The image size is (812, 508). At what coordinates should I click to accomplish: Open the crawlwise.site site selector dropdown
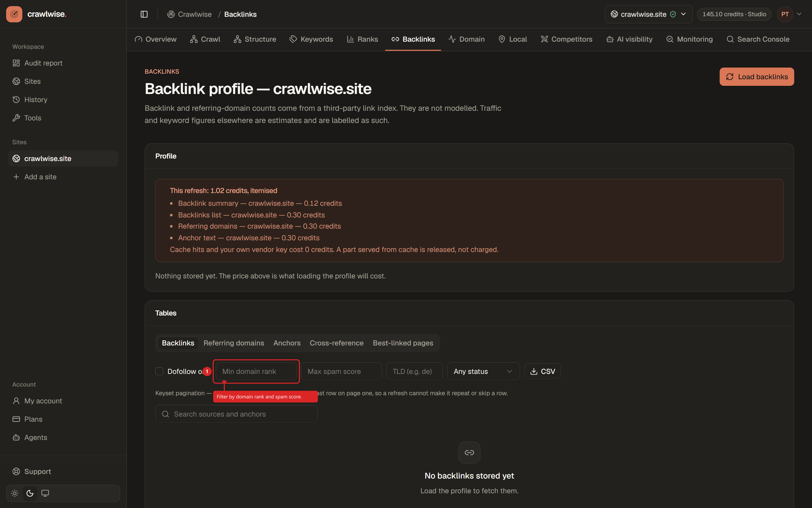point(648,14)
